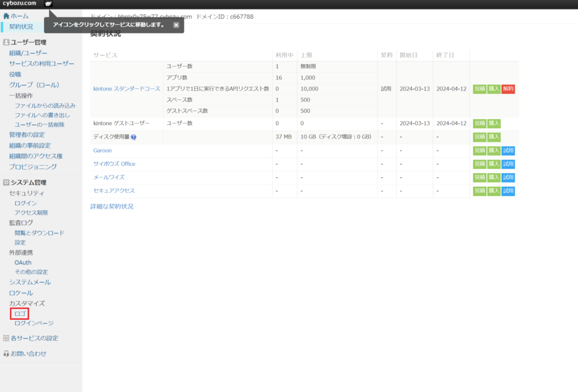
Task: Open ログインページ customization
Action: 34,323
